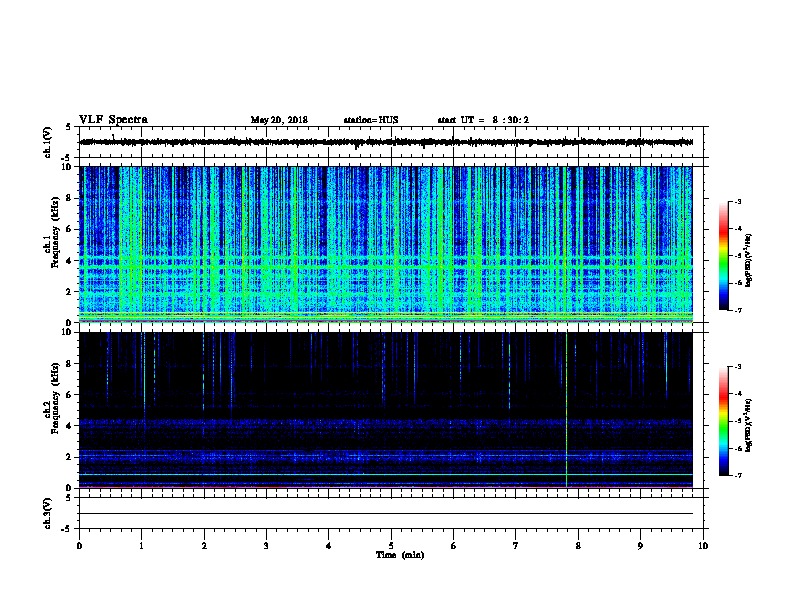Click the time axis tick label "8"
The image size is (792, 612).
(578, 546)
